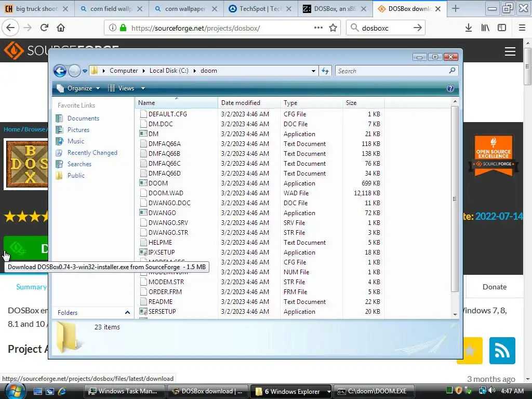Select the HELPME text document
Screen dimensions: 532x399
160,243
